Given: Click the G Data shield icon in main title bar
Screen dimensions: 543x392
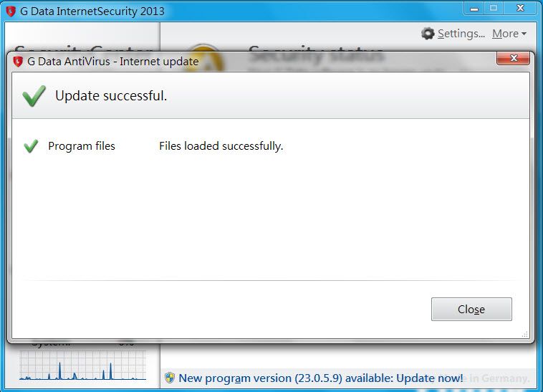Looking at the screenshot, I should [11, 11].
